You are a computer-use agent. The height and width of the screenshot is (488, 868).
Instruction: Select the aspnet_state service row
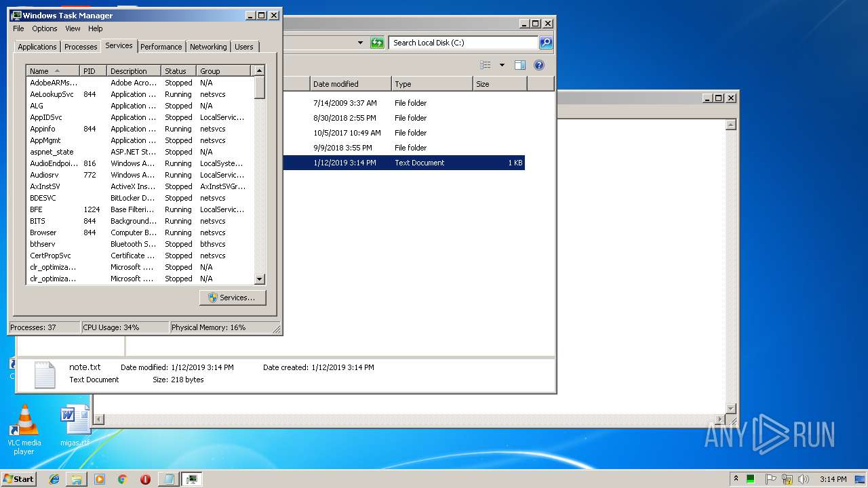140,152
